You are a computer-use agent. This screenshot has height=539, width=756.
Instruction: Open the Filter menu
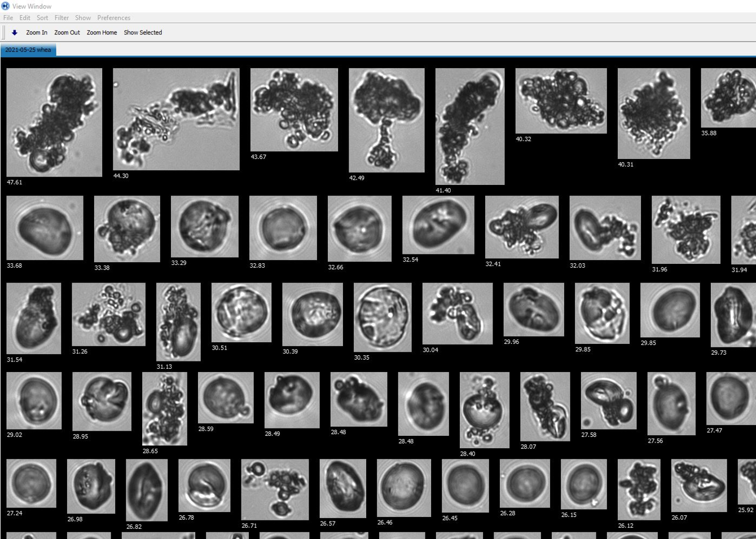61,18
